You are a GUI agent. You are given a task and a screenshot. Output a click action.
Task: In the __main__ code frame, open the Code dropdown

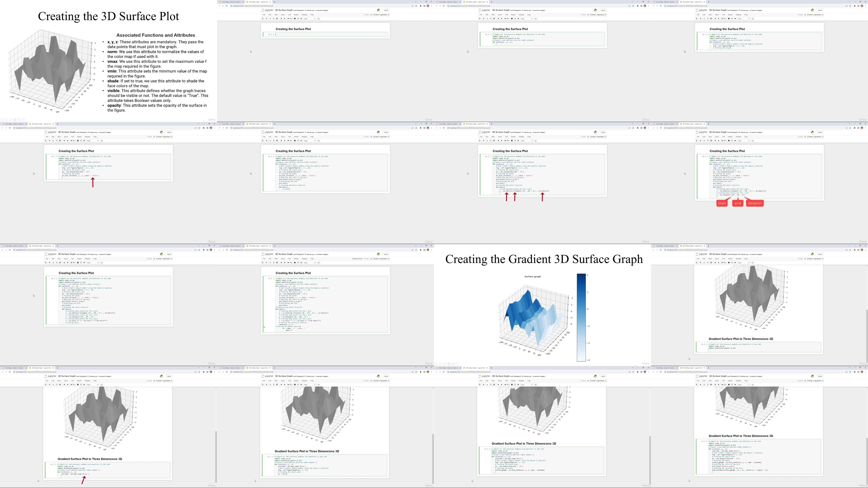coord(310,263)
